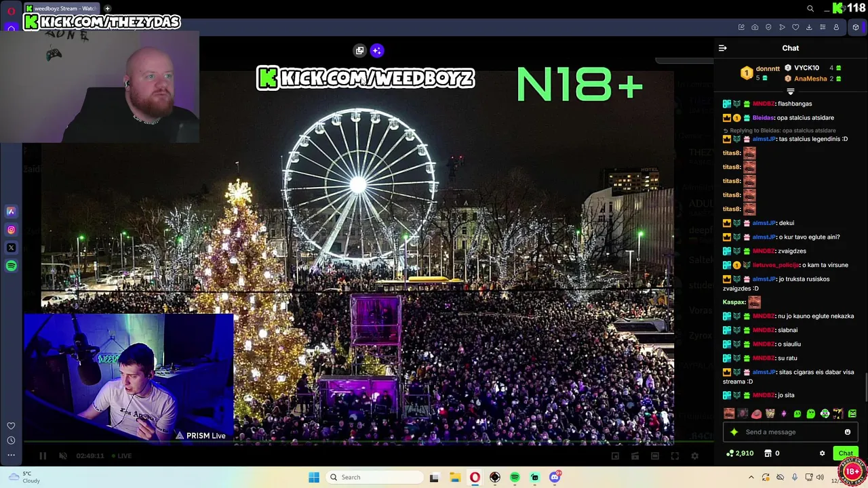Click the chat message 'su ratu'
The width and height of the screenshot is (868, 488).
point(787,358)
